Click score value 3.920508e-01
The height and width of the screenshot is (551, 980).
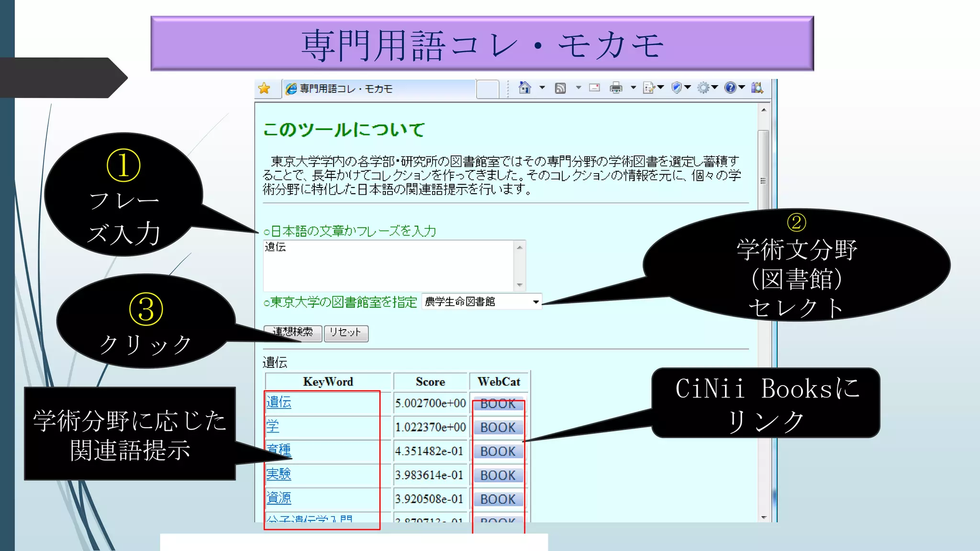pyautogui.click(x=429, y=499)
